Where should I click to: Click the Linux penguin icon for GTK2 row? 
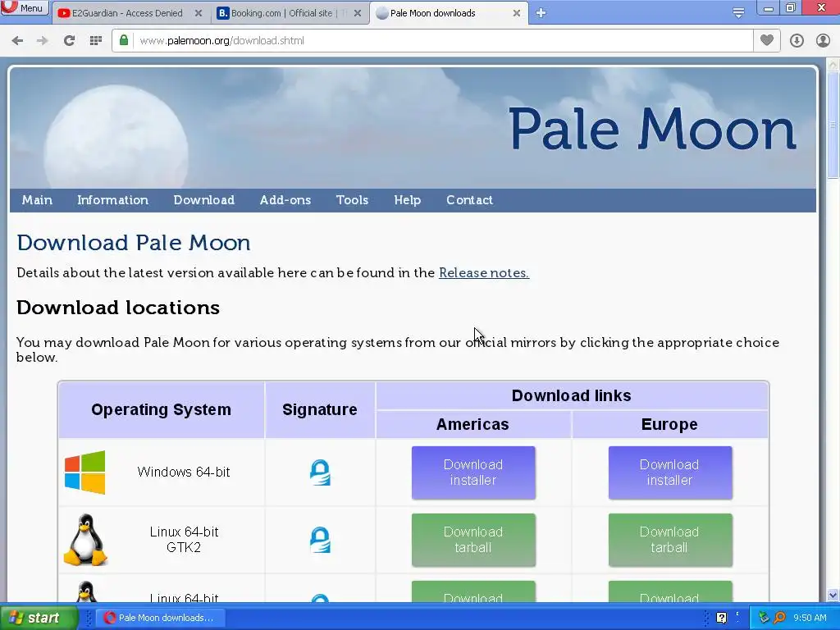[85, 540]
